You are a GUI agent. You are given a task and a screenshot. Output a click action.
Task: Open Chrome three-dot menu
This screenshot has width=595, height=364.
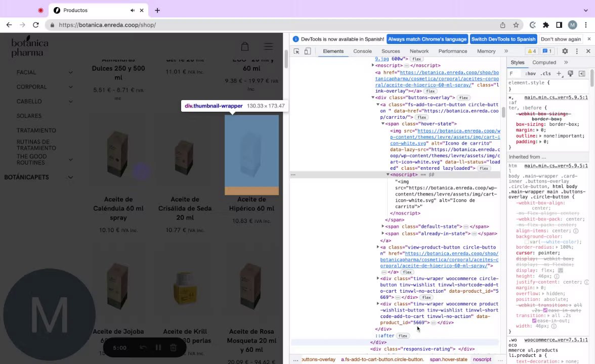pos(586,25)
